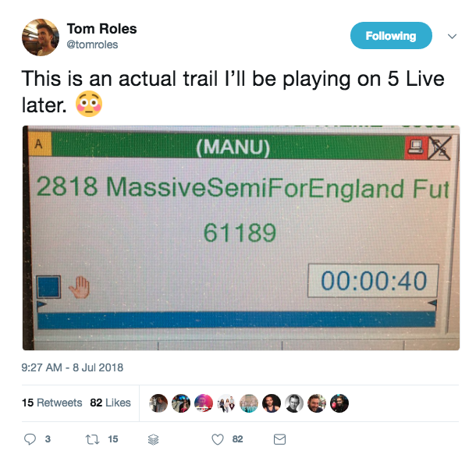
Task: Click the reply speech bubble icon
Action: pos(30,439)
